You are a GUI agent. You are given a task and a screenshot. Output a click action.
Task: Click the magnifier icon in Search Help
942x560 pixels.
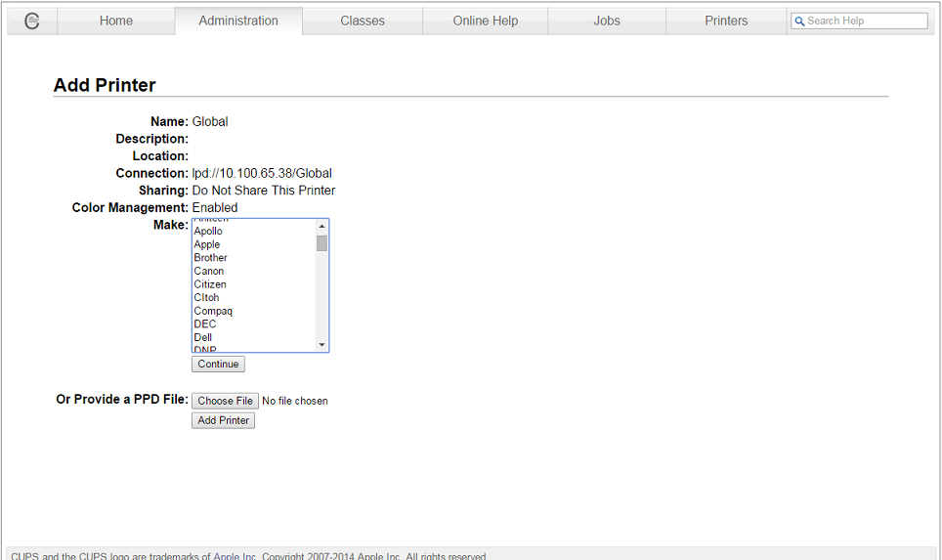[799, 22]
